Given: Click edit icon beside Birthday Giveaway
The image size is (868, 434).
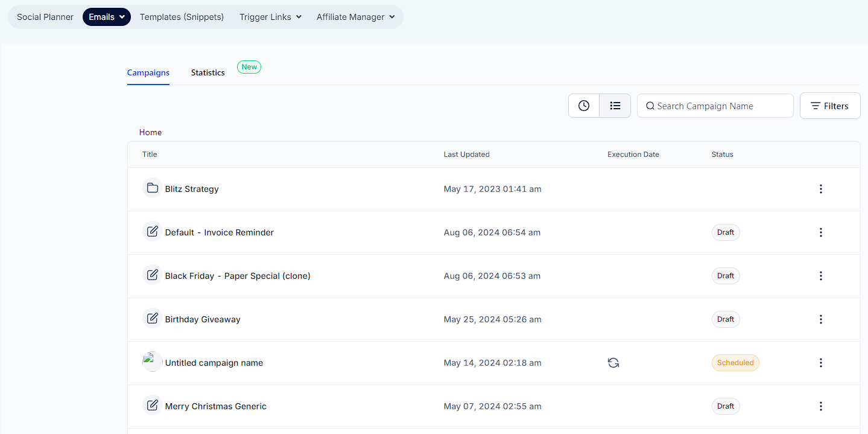Looking at the screenshot, I should click(x=153, y=319).
